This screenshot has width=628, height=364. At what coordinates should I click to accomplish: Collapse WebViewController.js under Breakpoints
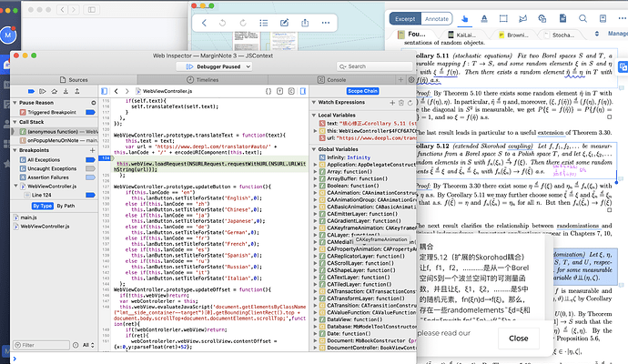tap(15, 187)
